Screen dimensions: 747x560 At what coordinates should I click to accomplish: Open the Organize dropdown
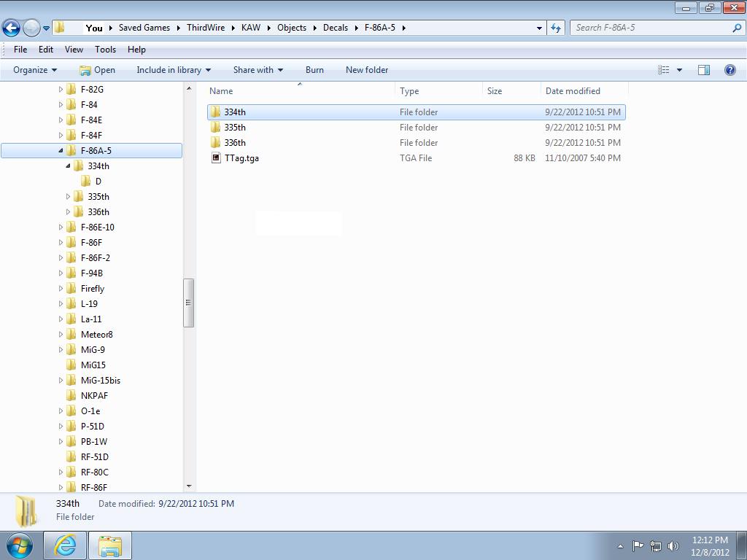[35, 70]
